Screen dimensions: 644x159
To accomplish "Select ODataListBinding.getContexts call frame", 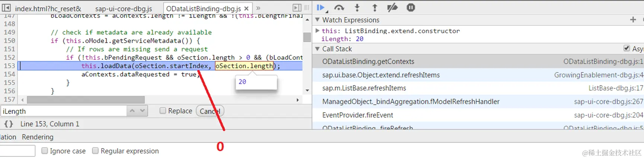I will coord(478,62).
